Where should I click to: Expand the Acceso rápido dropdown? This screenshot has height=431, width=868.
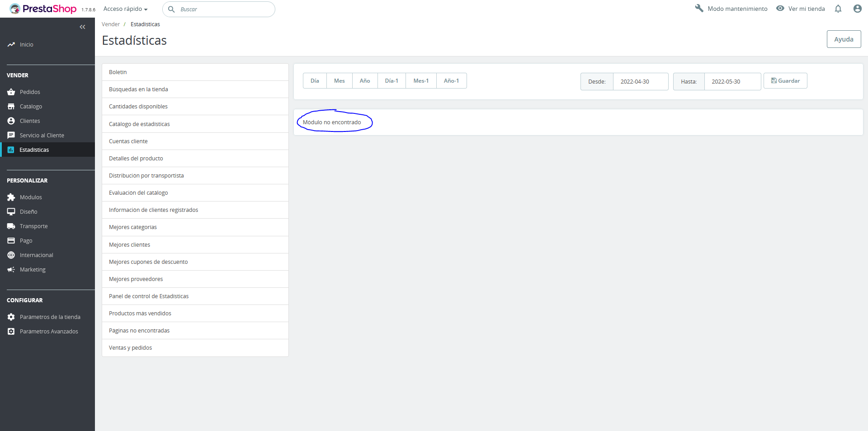tap(126, 9)
